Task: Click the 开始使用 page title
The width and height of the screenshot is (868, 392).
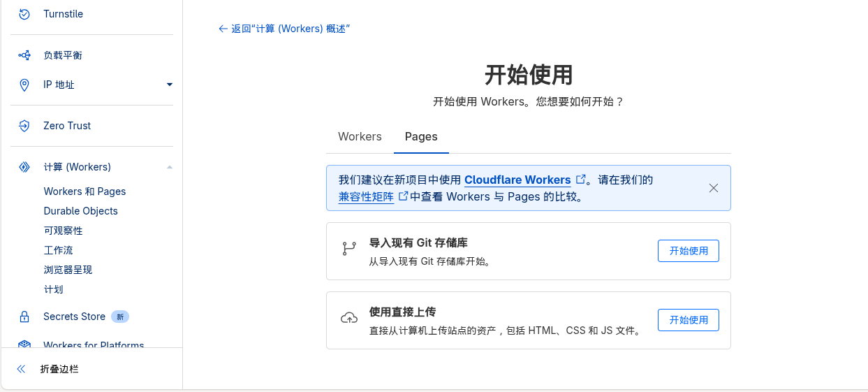Action: point(529,74)
